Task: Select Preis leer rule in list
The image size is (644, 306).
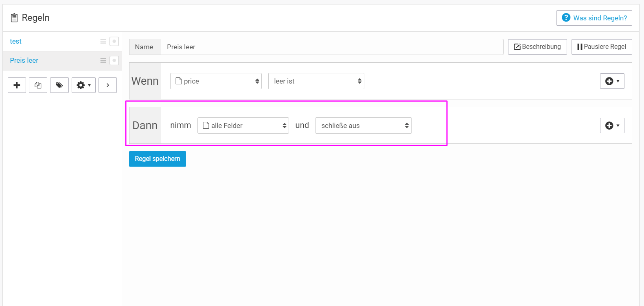Action: pyautogui.click(x=24, y=60)
